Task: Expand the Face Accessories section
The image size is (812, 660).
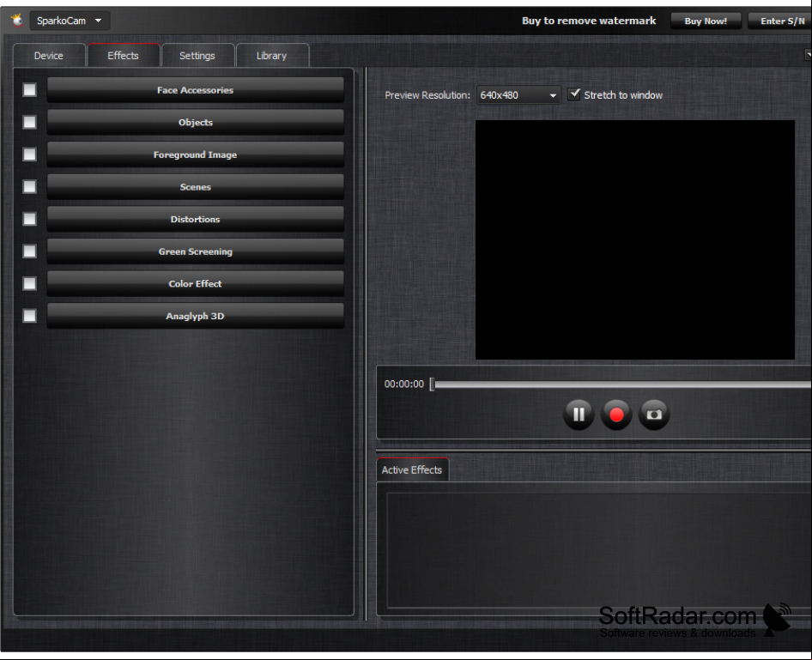Action: 195,90
